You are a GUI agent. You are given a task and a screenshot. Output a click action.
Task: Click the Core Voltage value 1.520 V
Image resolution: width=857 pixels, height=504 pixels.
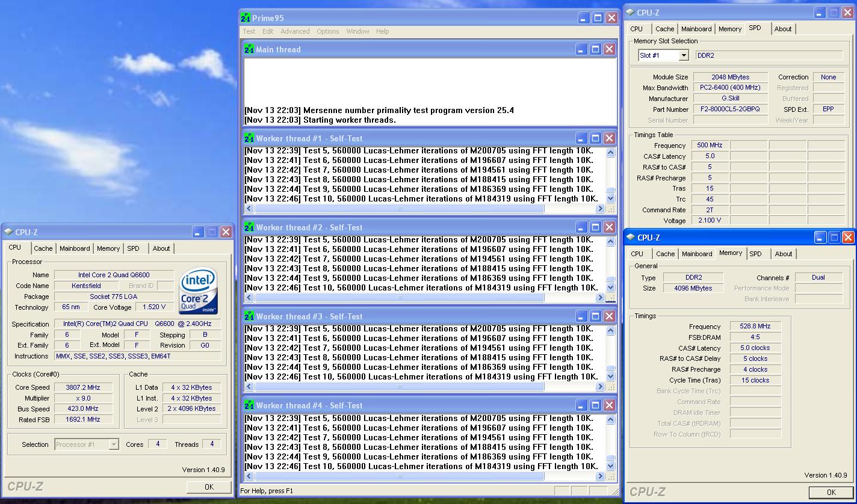tap(155, 307)
